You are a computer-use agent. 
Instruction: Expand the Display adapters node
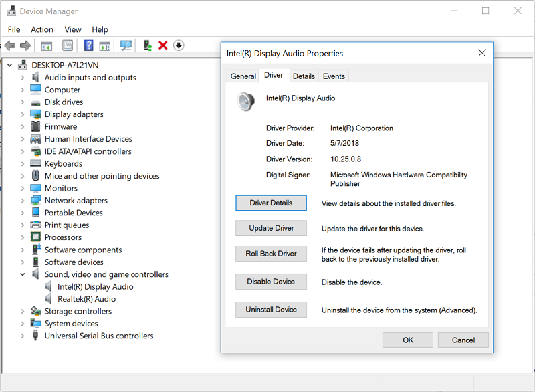[23, 114]
